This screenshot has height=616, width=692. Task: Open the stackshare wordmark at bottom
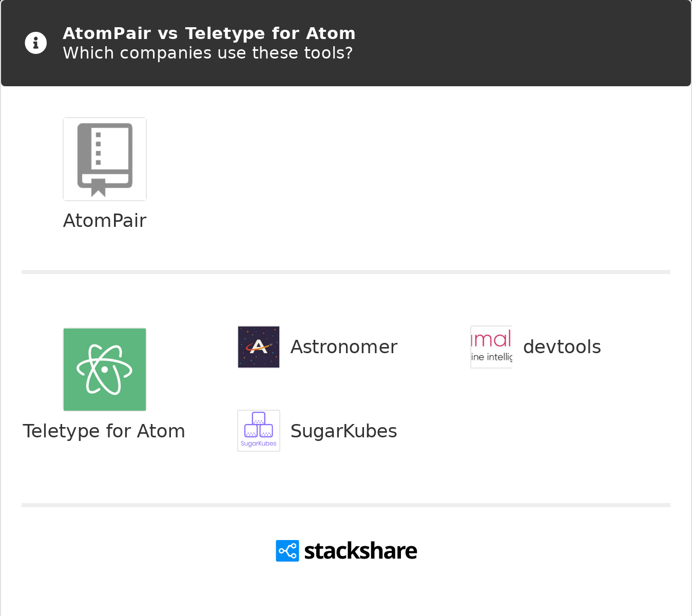coord(360,550)
